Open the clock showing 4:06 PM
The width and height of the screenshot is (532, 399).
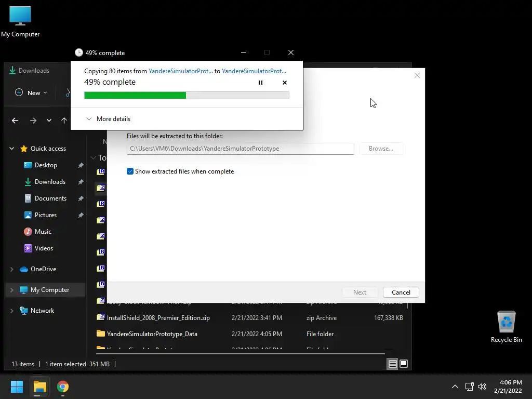tap(508, 387)
